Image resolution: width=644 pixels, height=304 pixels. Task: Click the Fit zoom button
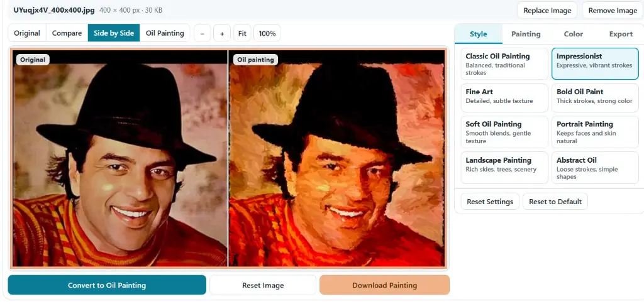tap(242, 33)
